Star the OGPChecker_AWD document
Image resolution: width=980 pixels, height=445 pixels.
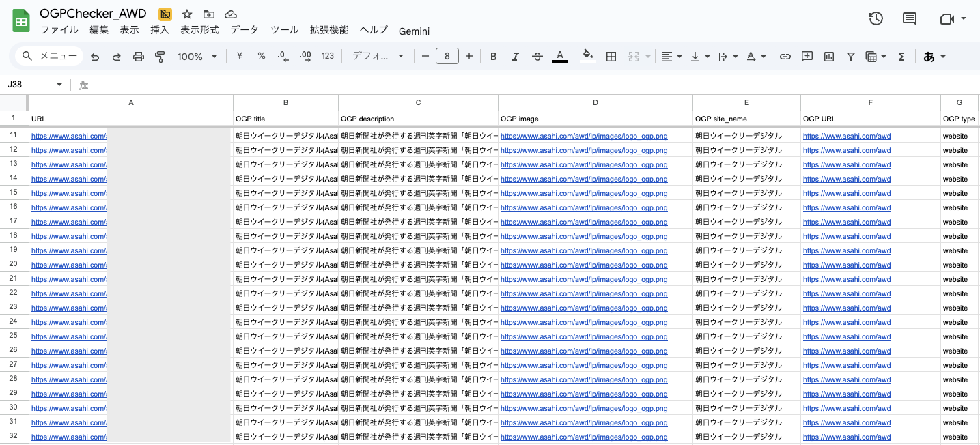(187, 14)
